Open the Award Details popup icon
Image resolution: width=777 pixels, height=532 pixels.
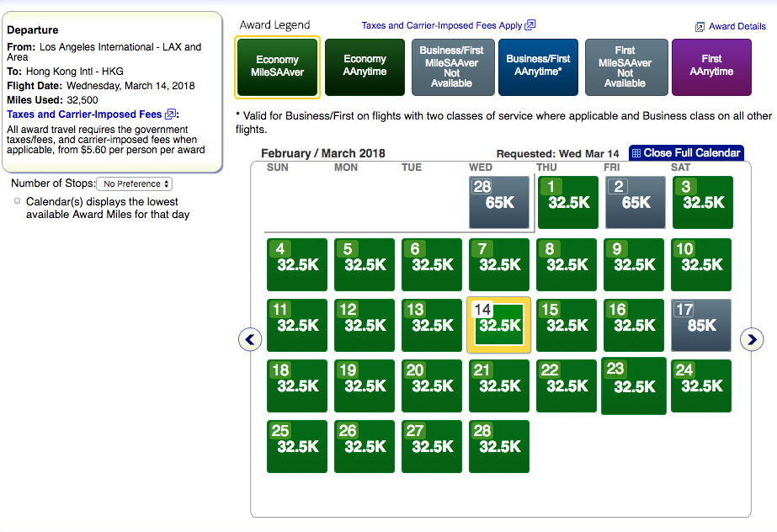(x=700, y=27)
